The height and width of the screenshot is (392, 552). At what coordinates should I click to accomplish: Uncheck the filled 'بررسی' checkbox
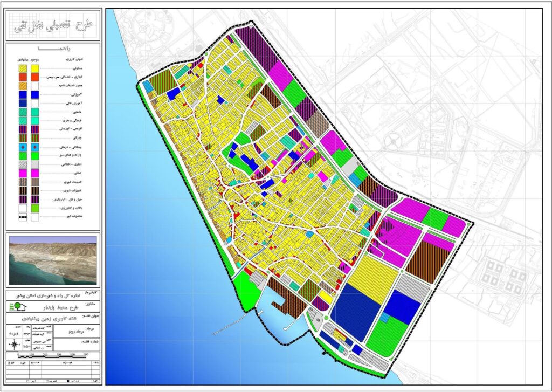click(x=67, y=382)
